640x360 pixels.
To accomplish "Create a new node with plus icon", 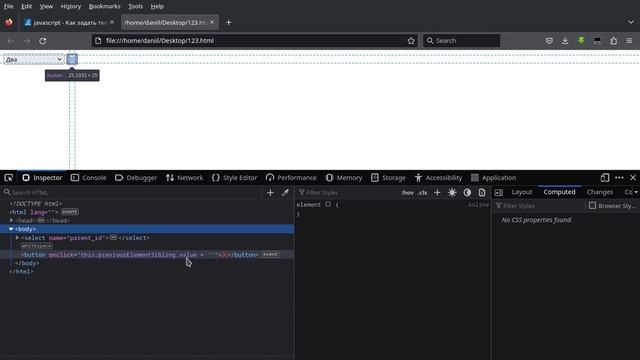I will (270, 193).
